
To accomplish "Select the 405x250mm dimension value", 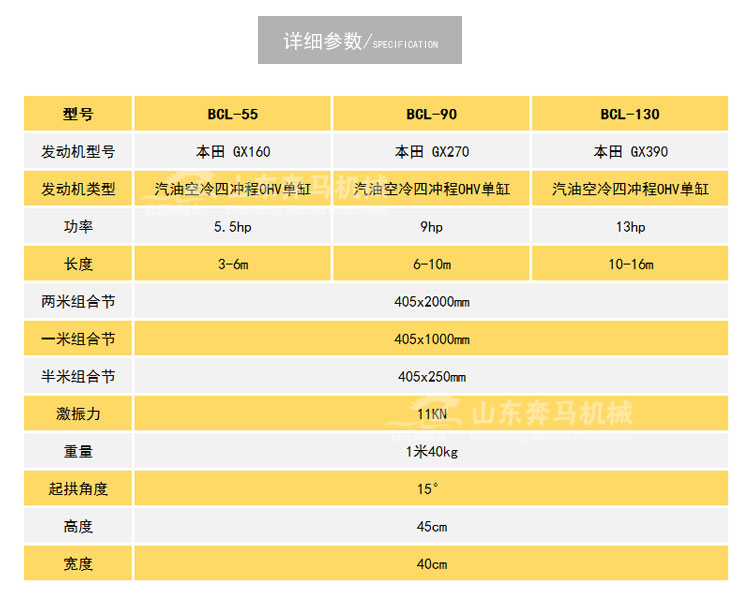I will click(x=431, y=377).
